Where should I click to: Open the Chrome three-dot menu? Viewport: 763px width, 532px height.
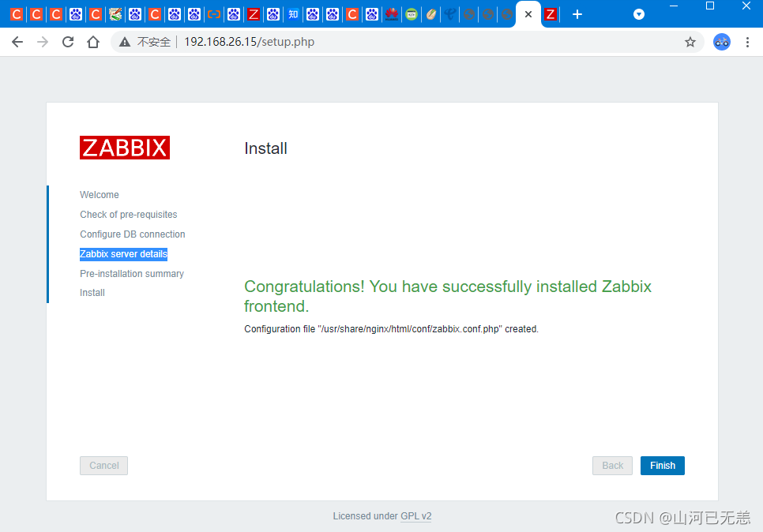point(747,42)
